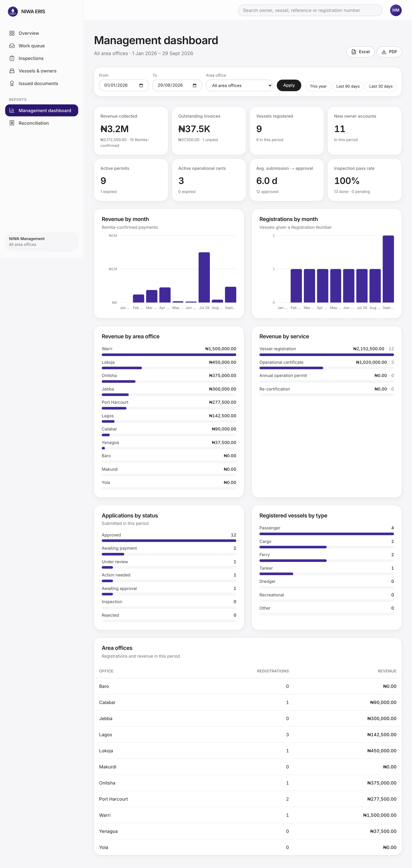
Task: Click the HM user avatar
Action: point(396,10)
